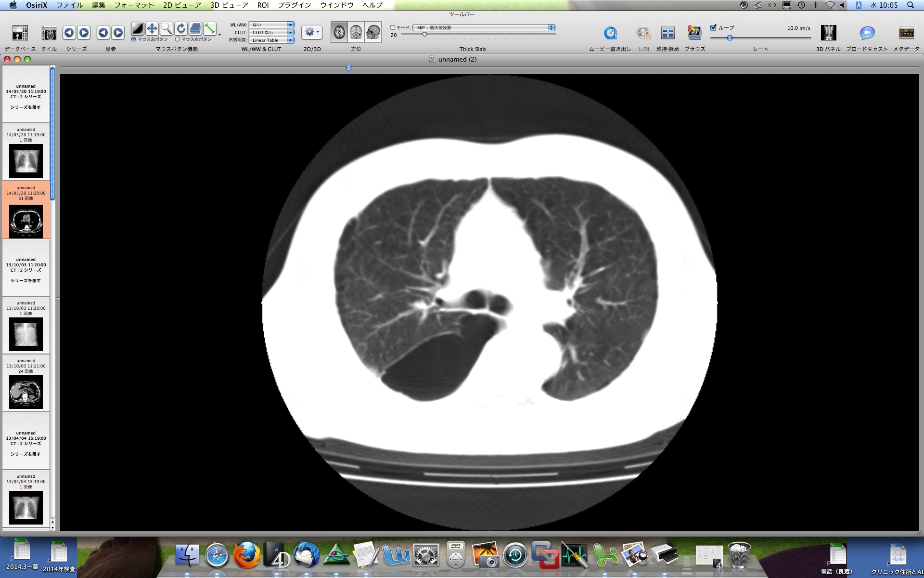Select マウス左ボタン radio button
Viewport: 924px width, 578px height.
[134, 39]
